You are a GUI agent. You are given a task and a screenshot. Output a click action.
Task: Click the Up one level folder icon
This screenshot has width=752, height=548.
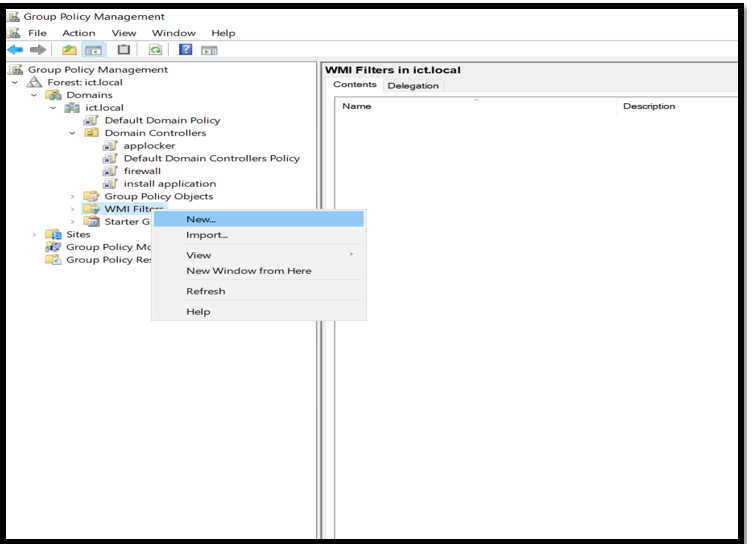69,50
